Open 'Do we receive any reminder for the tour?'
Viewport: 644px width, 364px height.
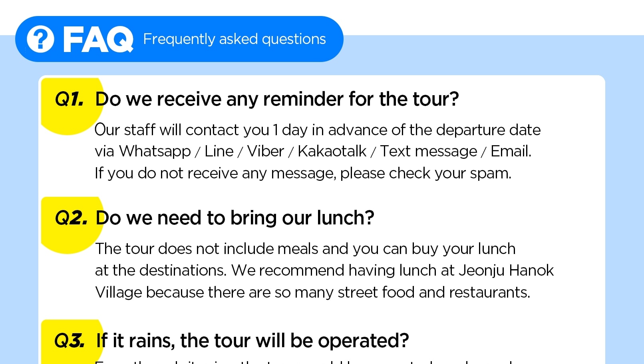[277, 99]
